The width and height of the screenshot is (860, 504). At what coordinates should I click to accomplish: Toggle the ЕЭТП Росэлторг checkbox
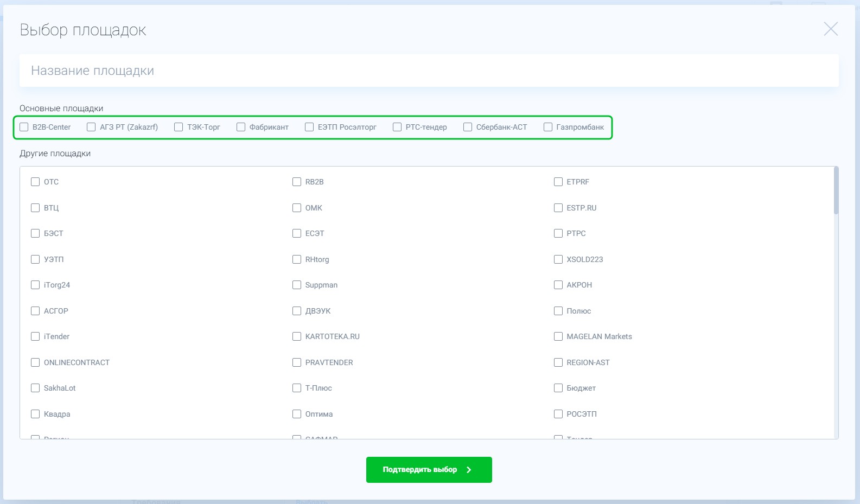coord(309,127)
